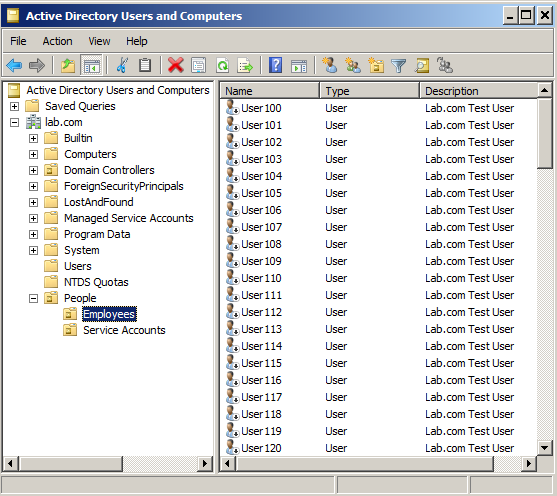Select User 110 in the list
The image size is (557, 496).
click(261, 278)
